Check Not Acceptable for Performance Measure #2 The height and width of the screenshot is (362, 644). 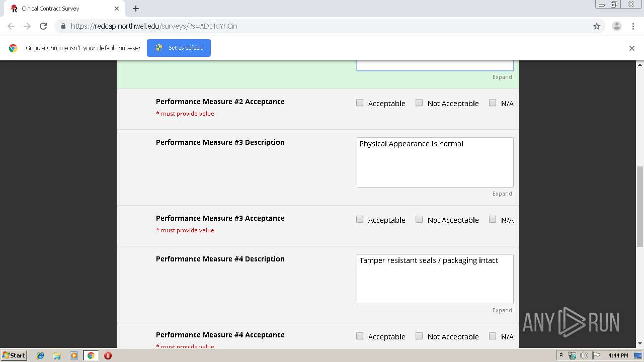tap(419, 103)
